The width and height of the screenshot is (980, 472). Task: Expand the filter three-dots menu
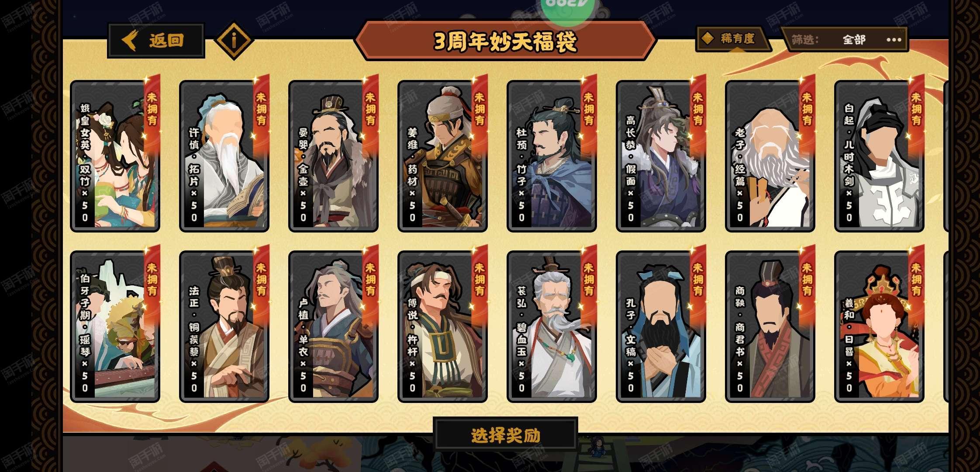(x=894, y=40)
